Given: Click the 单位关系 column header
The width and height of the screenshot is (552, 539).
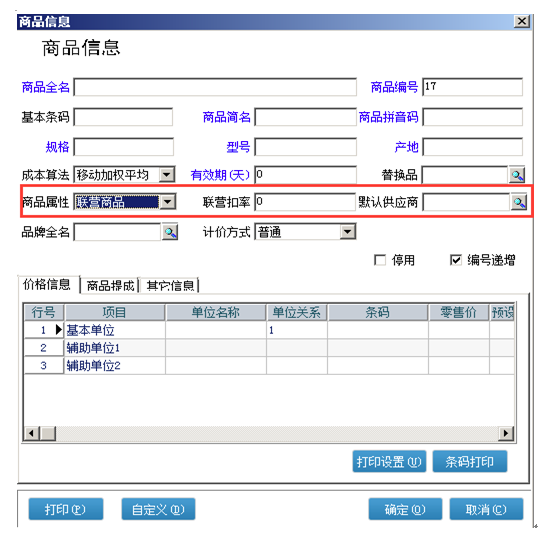Looking at the screenshot, I should coord(296,313).
